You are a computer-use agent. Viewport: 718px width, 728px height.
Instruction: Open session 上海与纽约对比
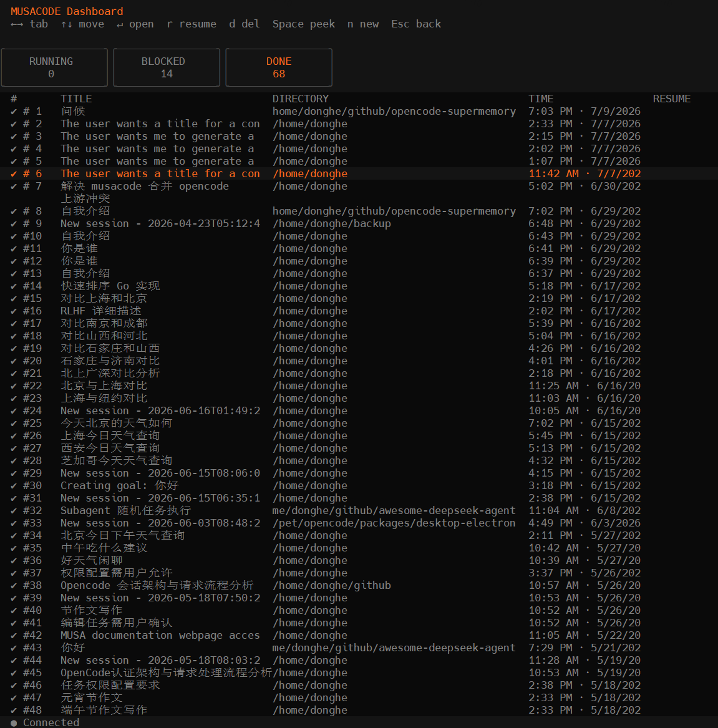359,399
